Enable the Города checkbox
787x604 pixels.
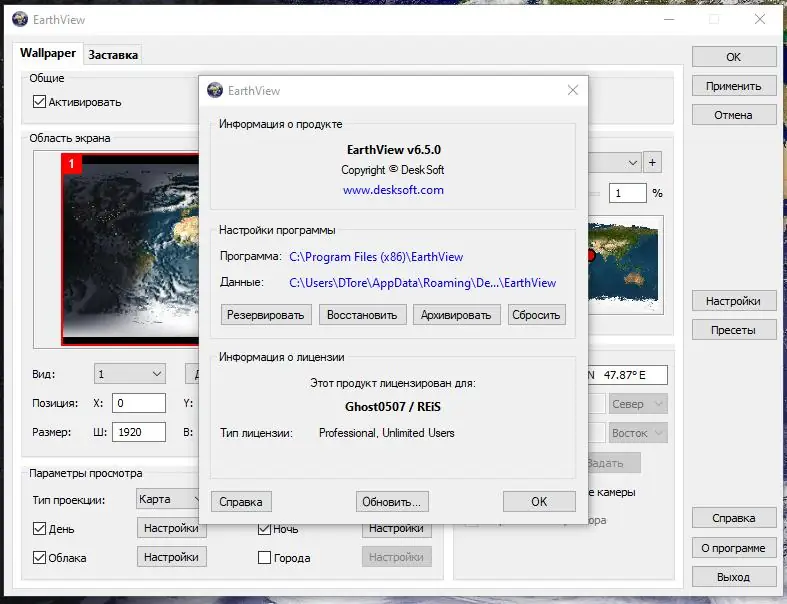pyautogui.click(x=264, y=558)
